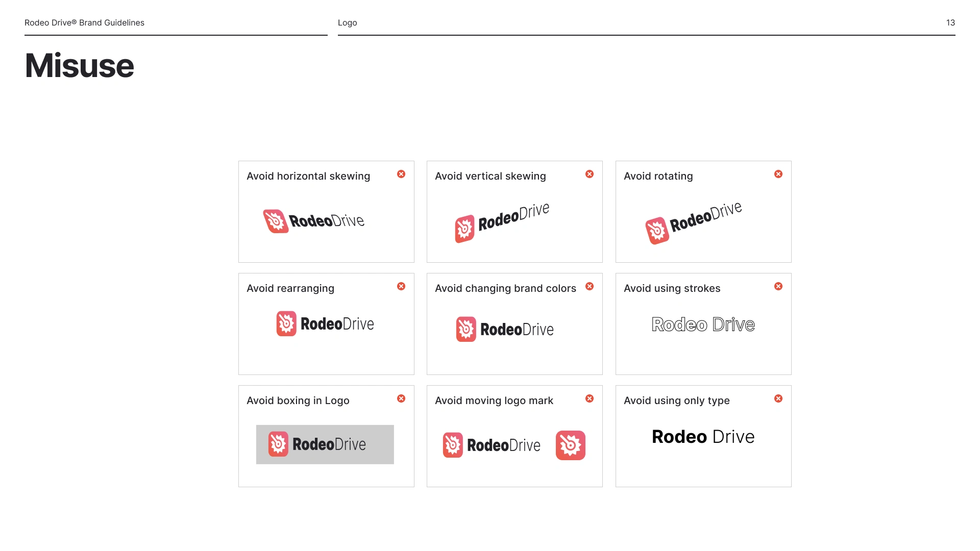Select the outlined stroke Rodeo Drive text
Screen dimensions: 980x551
point(703,324)
